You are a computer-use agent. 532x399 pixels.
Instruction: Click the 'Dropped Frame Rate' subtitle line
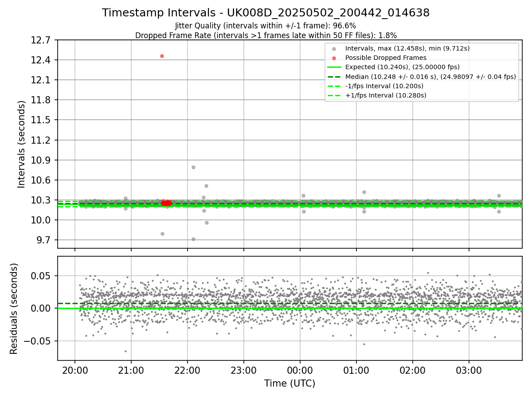click(266, 35)
